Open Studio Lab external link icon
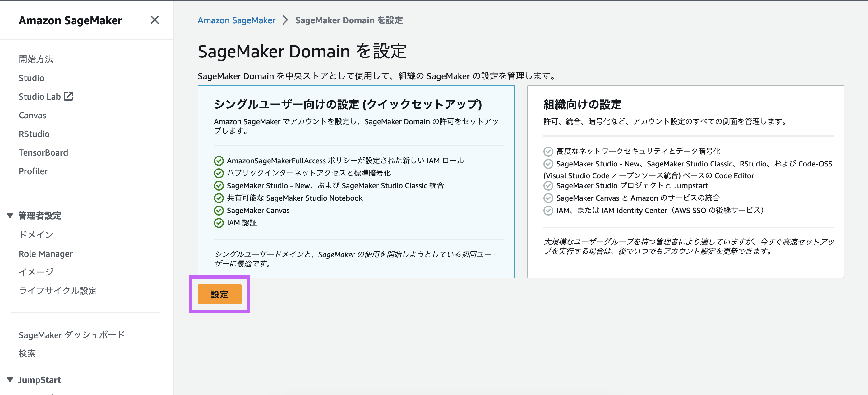 [x=69, y=96]
